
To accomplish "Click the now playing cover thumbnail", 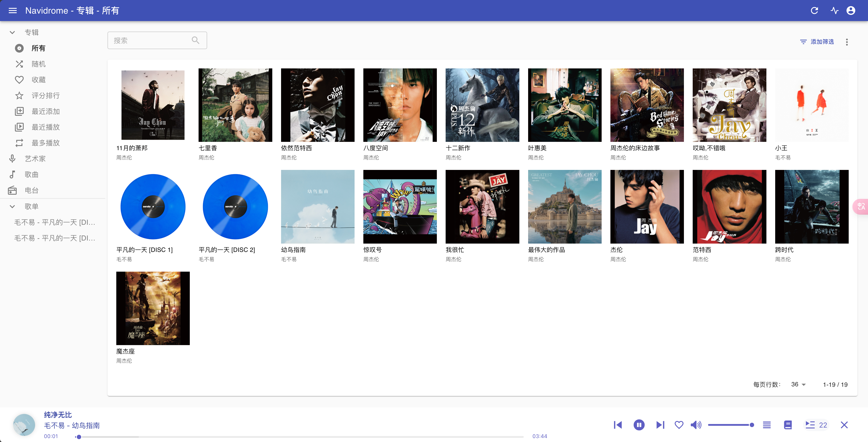I will pyautogui.click(x=24, y=425).
